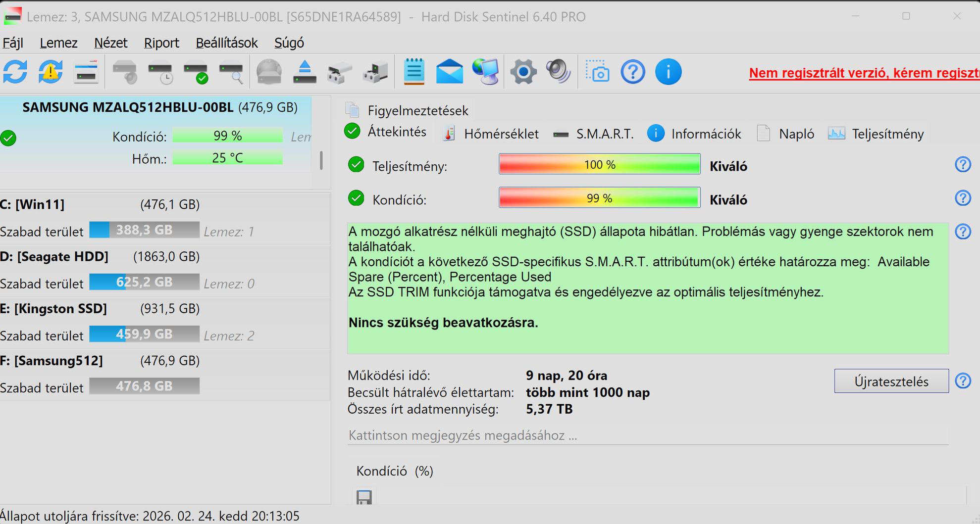Click the blue eject disk toolbar icon
This screenshot has width=980, height=524.
[x=305, y=72]
